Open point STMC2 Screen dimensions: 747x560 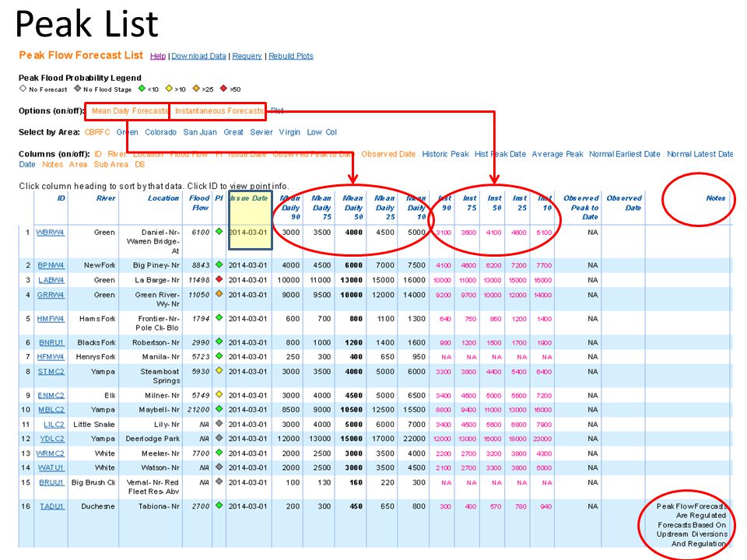[51, 372]
